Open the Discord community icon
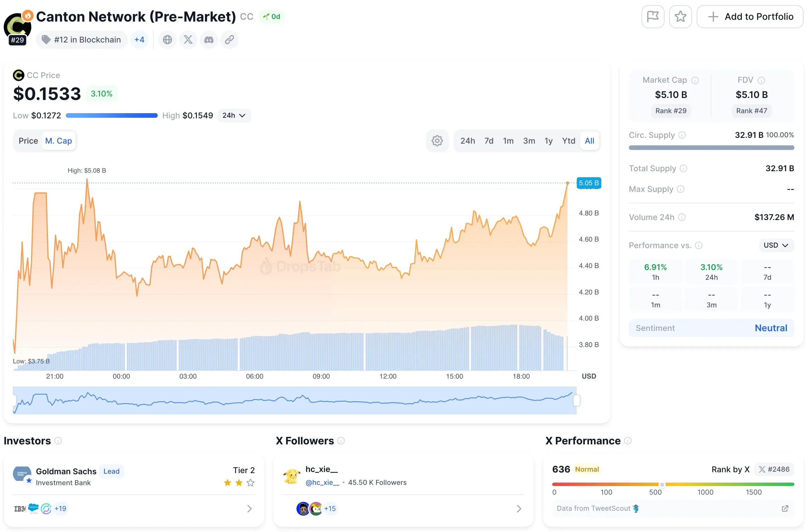 point(209,39)
